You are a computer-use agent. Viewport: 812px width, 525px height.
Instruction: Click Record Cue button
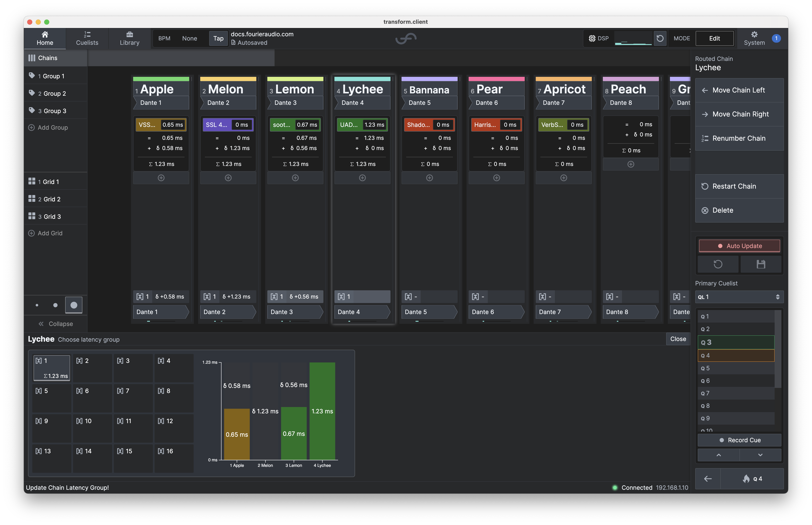(739, 440)
